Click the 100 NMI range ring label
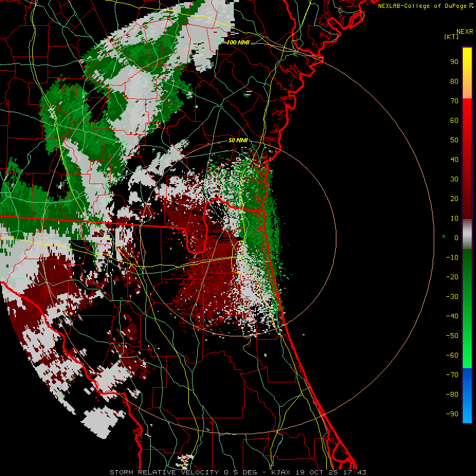Image resolution: width=476 pixels, height=476 pixels. click(237, 42)
